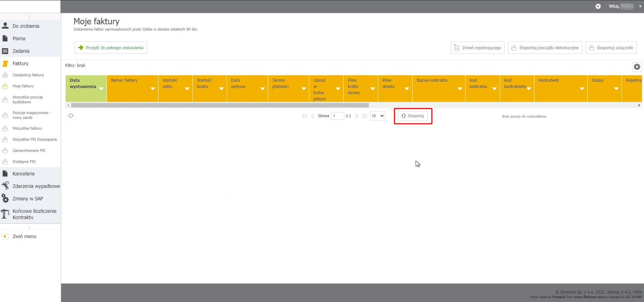
Task: Click Zmień rejestrującego button
Action: click(478, 48)
